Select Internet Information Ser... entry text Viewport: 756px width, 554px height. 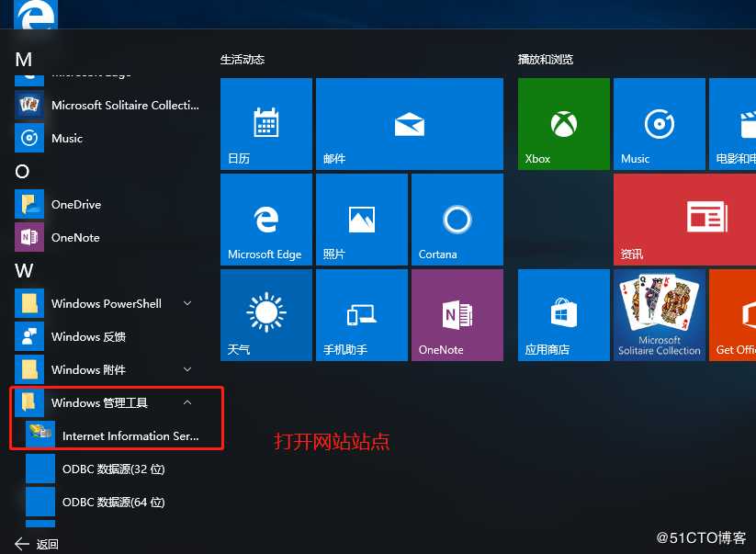click(130, 435)
